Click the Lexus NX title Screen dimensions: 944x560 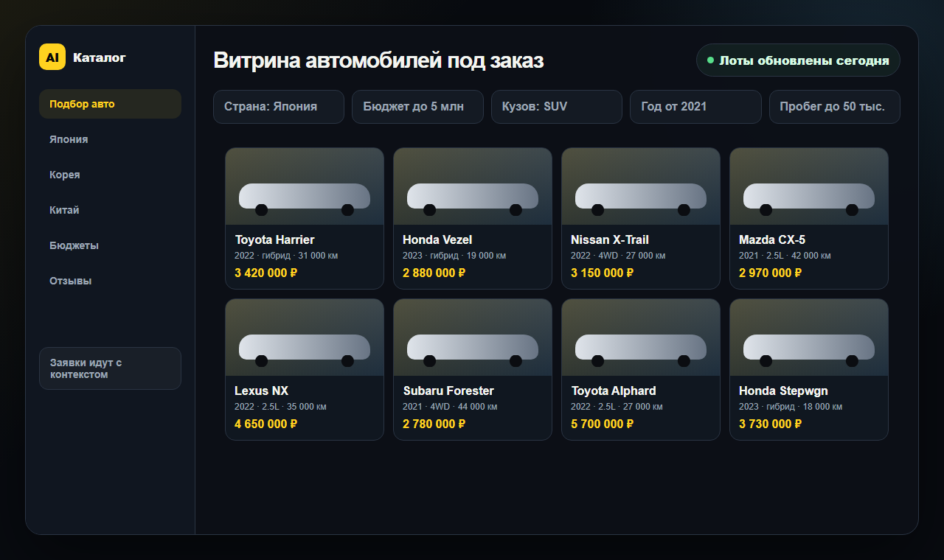[x=261, y=391]
